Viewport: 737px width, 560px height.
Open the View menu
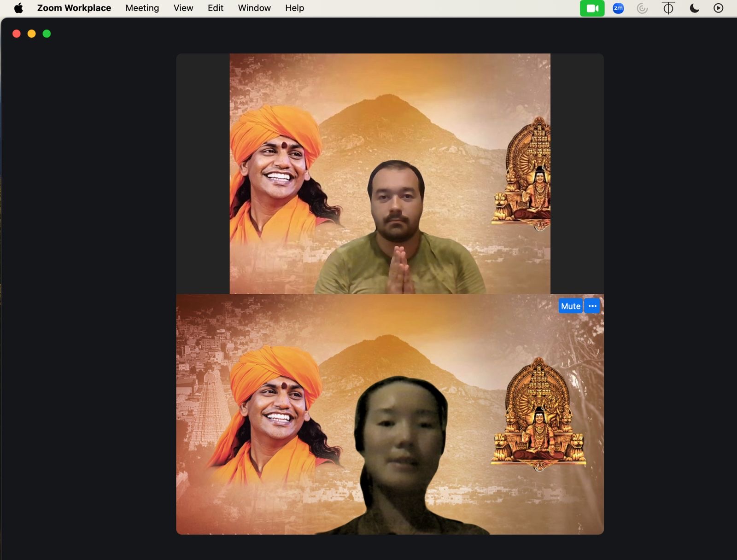(x=183, y=8)
